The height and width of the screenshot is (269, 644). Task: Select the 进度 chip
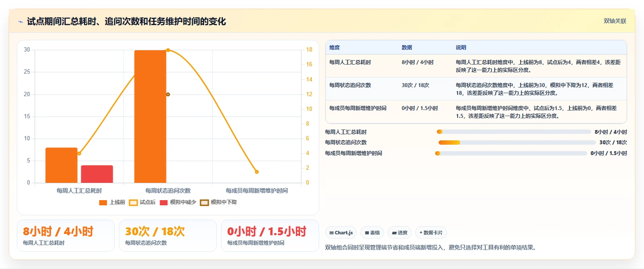tap(400, 233)
